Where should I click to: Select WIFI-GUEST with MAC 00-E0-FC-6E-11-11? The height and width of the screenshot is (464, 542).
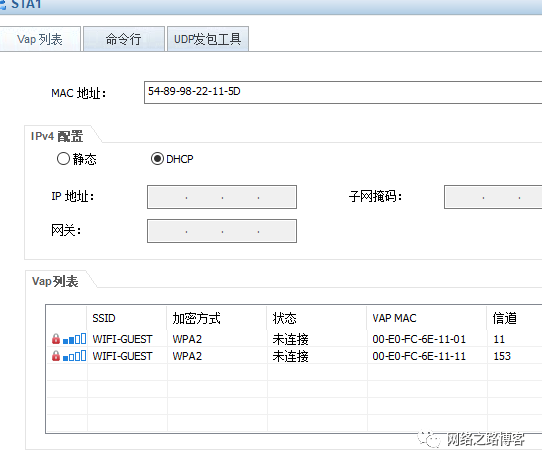coord(122,356)
